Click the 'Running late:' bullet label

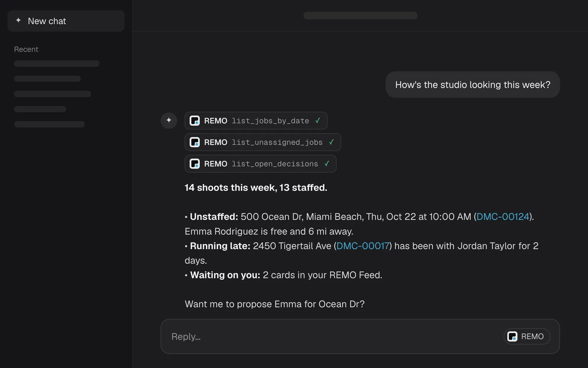220,246
